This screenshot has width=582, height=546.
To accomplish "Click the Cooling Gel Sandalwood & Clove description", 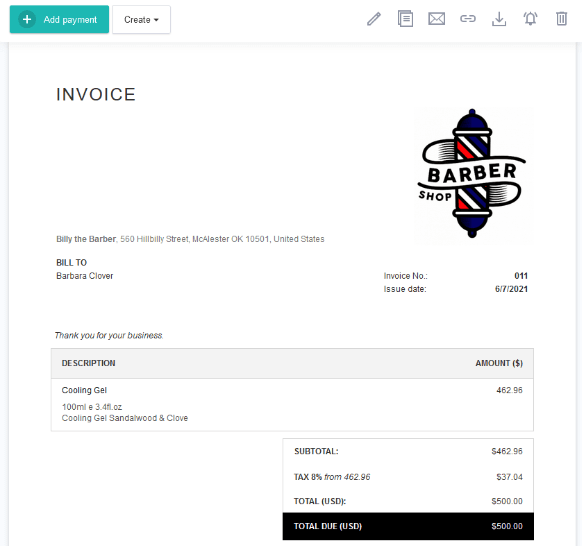I will click(125, 418).
